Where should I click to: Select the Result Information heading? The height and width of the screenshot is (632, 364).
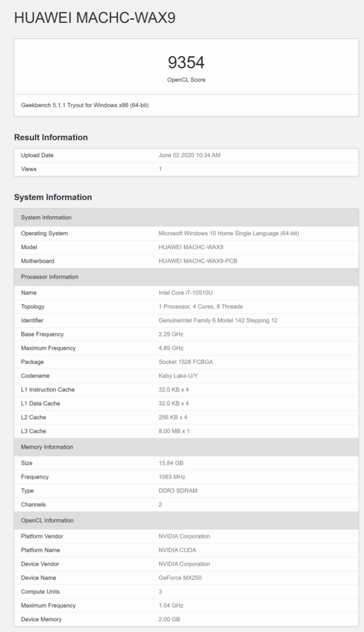point(51,138)
